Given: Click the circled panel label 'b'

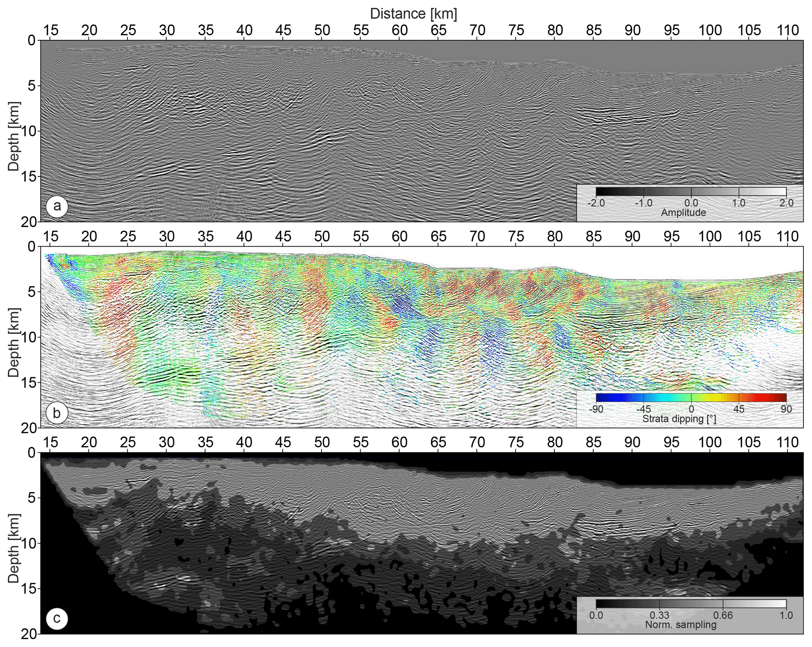Looking at the screenshot, I should click(x=57, y=413).
